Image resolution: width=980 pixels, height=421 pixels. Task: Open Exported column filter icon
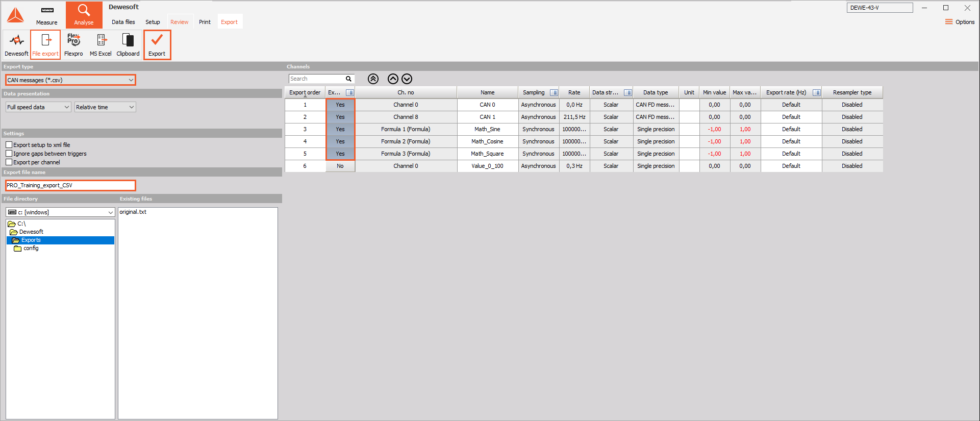(350, 92)
